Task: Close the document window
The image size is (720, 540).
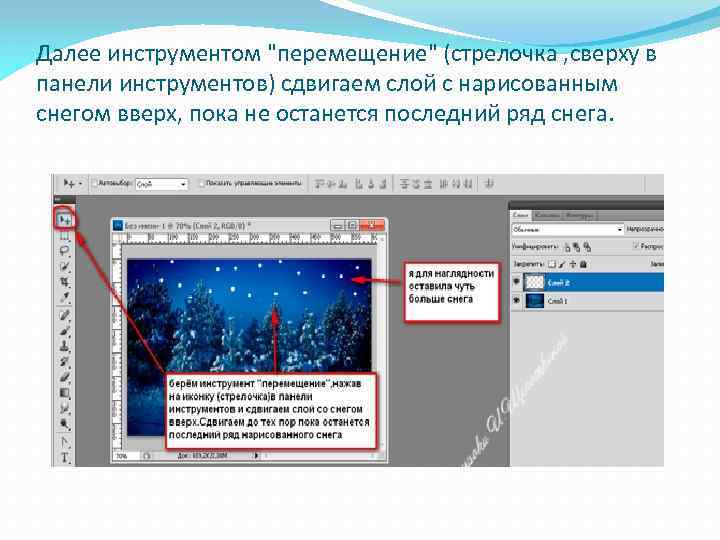Action: click(x=371, y=225)
